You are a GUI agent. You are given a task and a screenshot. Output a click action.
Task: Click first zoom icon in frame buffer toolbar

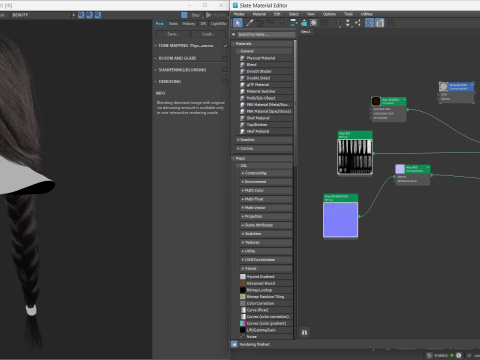[81, 15]
